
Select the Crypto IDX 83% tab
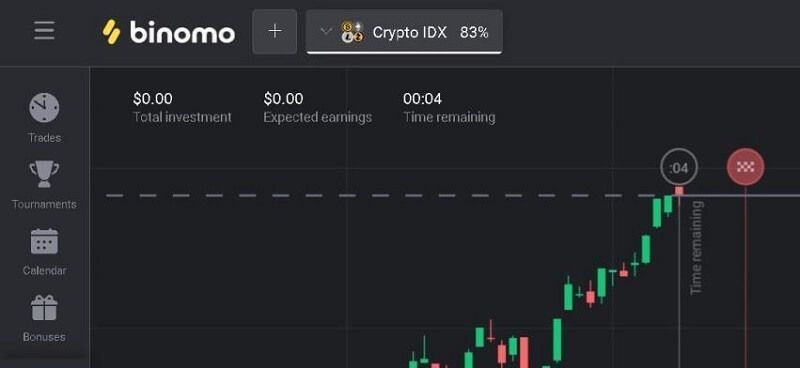pyautogui.click(x=404, y=32)
